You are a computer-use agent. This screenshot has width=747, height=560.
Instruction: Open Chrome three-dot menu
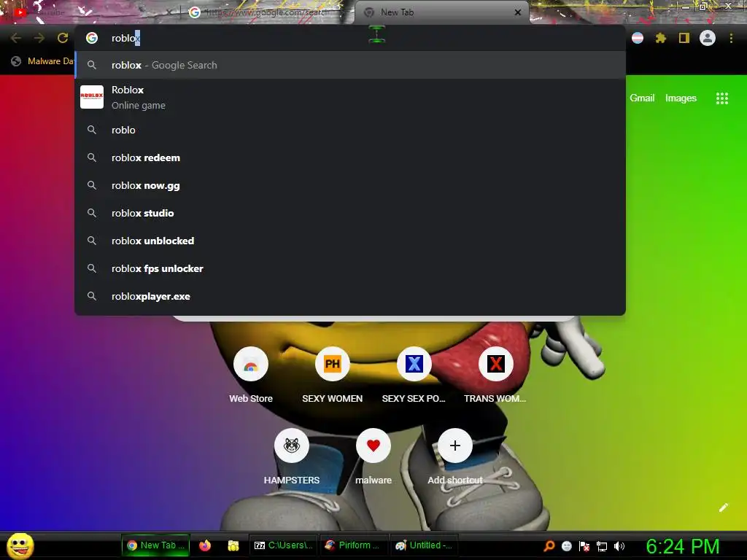pyautogui.click(x=731, y=38)
